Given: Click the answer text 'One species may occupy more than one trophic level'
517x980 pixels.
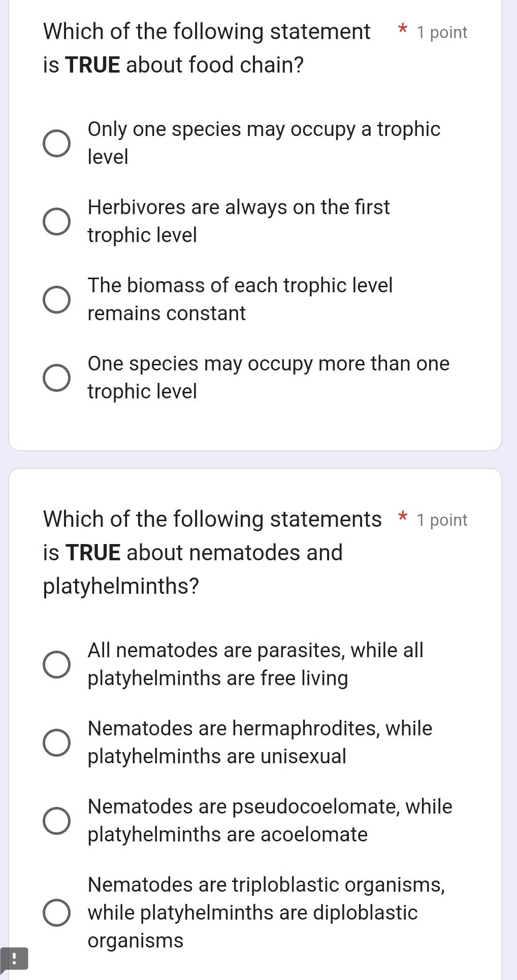Looking at the screenshot, I should pos(268,378).
